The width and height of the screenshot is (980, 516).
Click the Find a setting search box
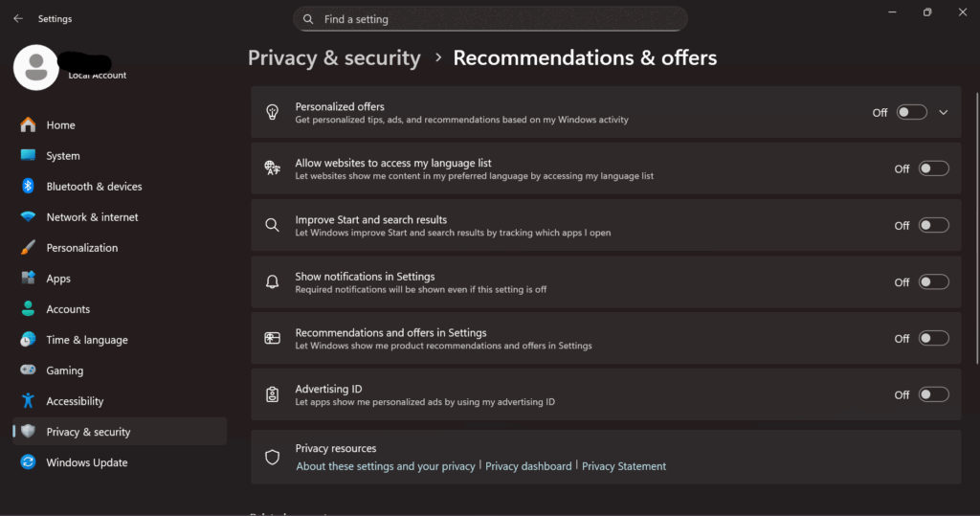pyautogui.click(x=498, y=19)
